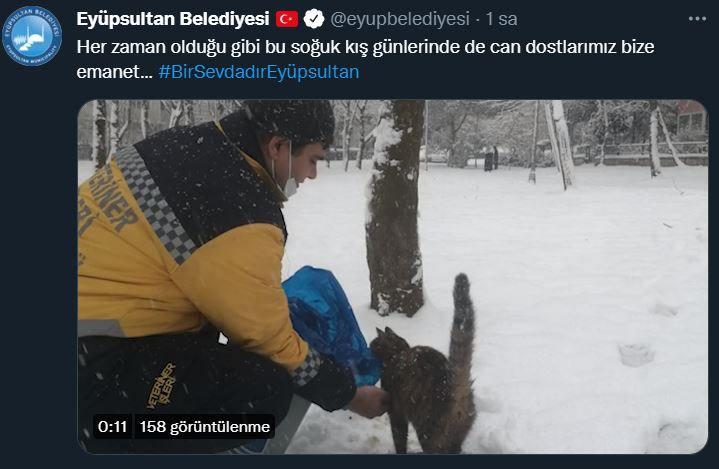Click the #BirSevdadırEyüpsultan hashtag
719x469 pixels.
(x=259, y=72)
